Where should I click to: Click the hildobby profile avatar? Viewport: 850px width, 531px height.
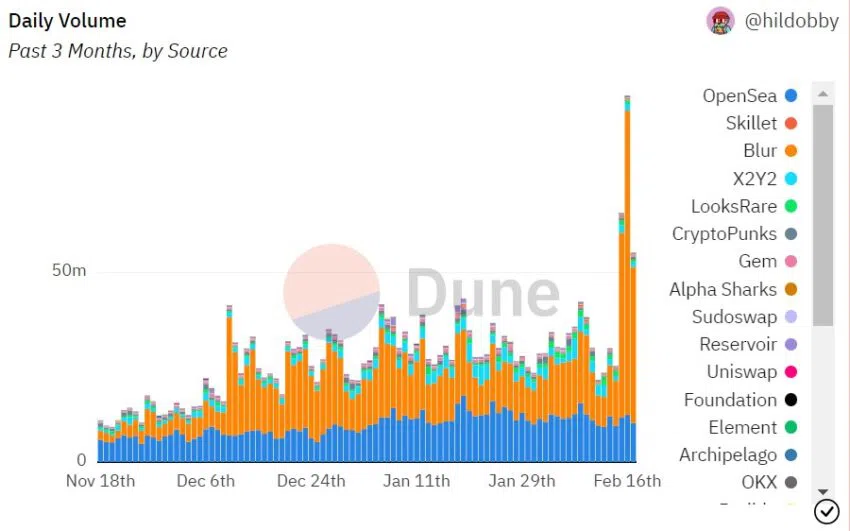pos(720,22)
